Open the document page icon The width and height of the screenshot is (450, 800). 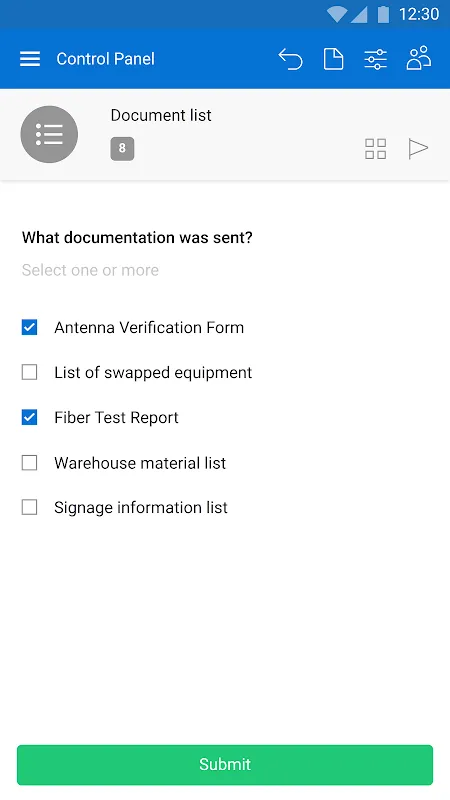[x=334, y=59]
